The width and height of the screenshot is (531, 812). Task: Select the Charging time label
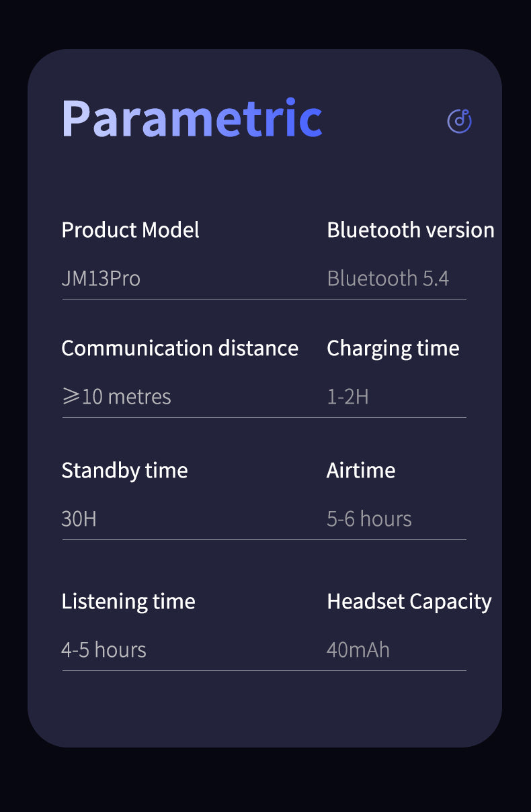point(393,349)
